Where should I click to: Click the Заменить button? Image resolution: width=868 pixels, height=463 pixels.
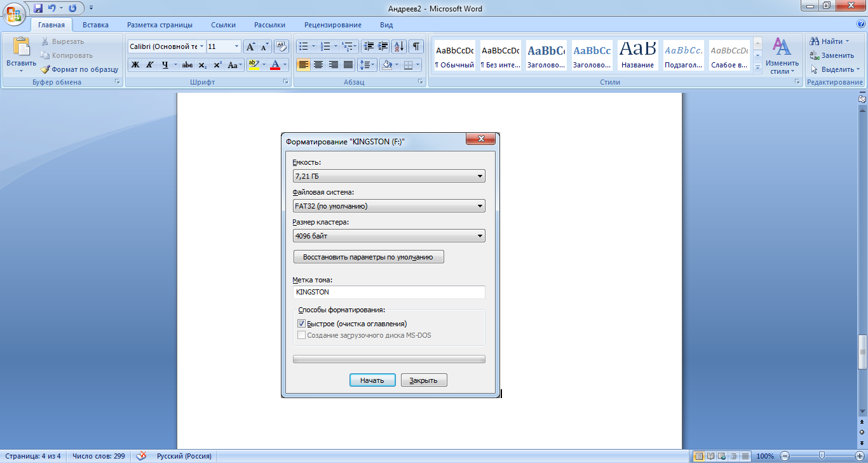832,55
